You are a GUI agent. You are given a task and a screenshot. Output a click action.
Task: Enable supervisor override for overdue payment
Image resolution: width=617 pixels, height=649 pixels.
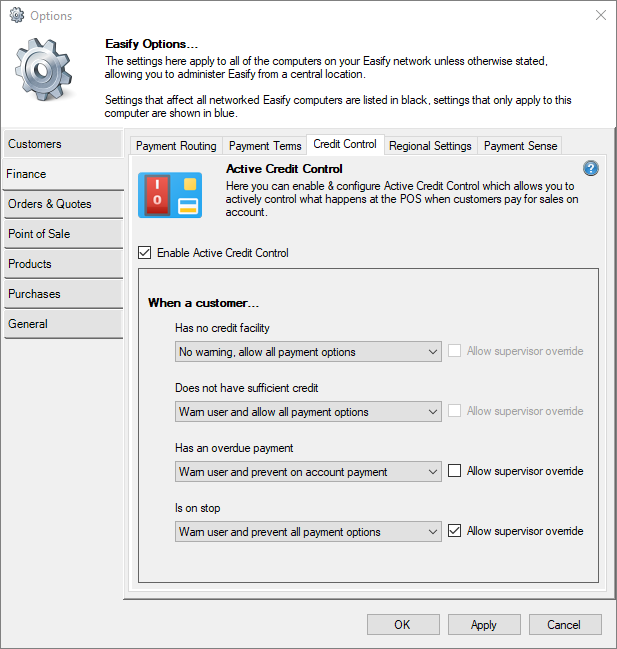tap(456, 471)
